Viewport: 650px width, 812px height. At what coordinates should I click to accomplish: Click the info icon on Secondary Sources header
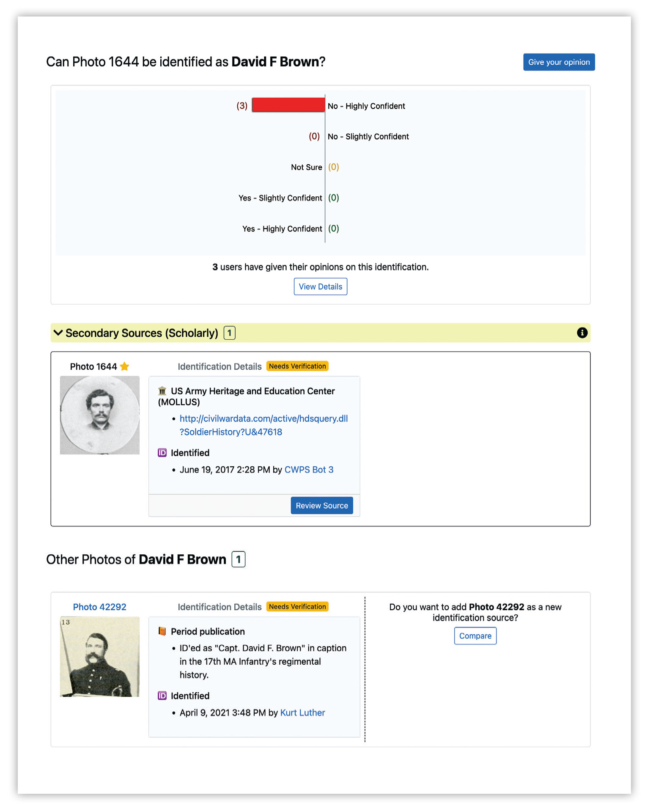(x=582, y=333)
